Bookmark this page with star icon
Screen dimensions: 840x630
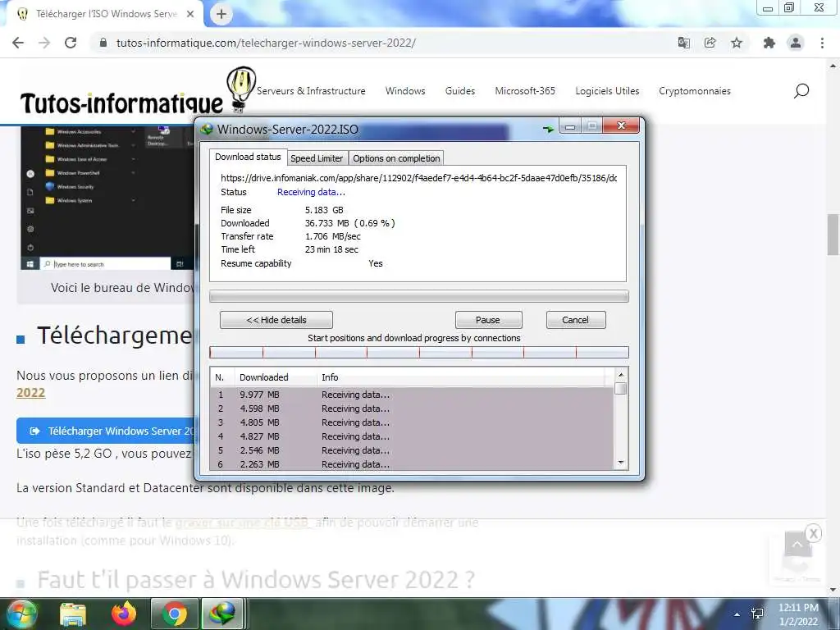737,43
